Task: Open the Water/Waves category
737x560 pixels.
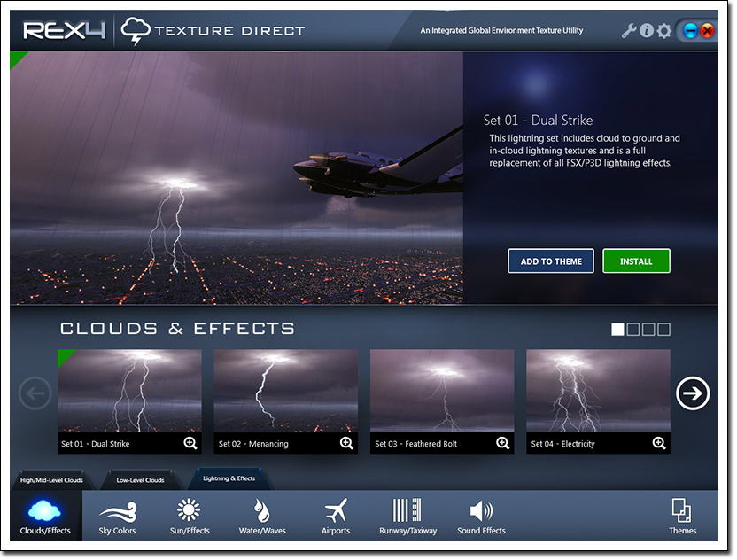Action: [x=262, y=517]
